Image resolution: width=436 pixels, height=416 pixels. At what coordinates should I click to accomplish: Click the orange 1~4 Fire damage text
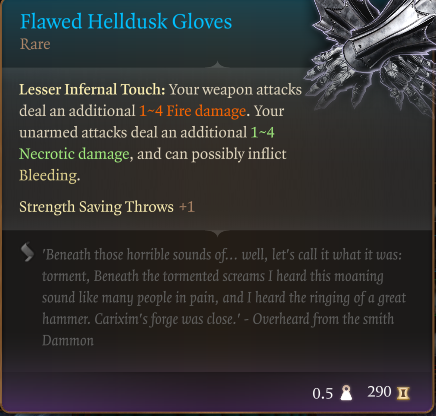click(192, 111)
